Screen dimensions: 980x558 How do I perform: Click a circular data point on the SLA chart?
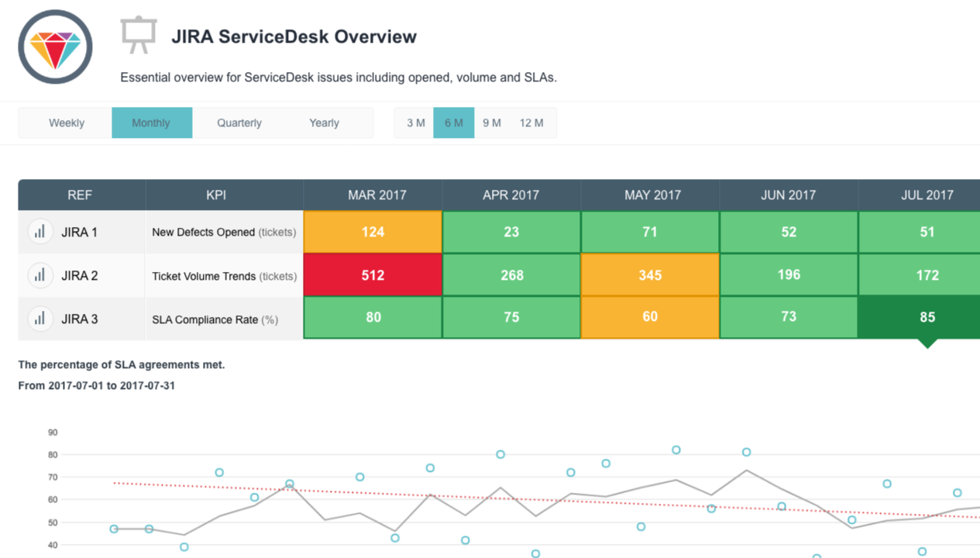point(218,472)
